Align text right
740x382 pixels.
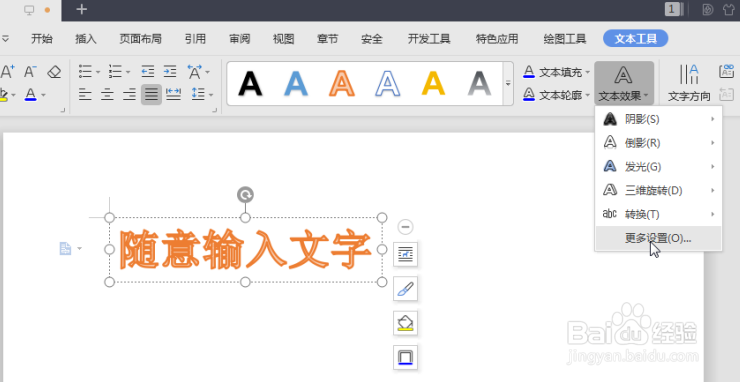coord(129,94)
